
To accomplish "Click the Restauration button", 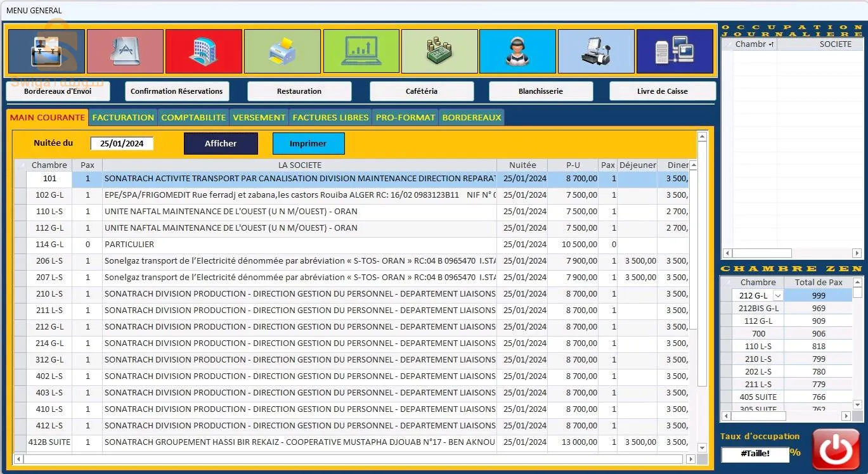I will 299,91.
